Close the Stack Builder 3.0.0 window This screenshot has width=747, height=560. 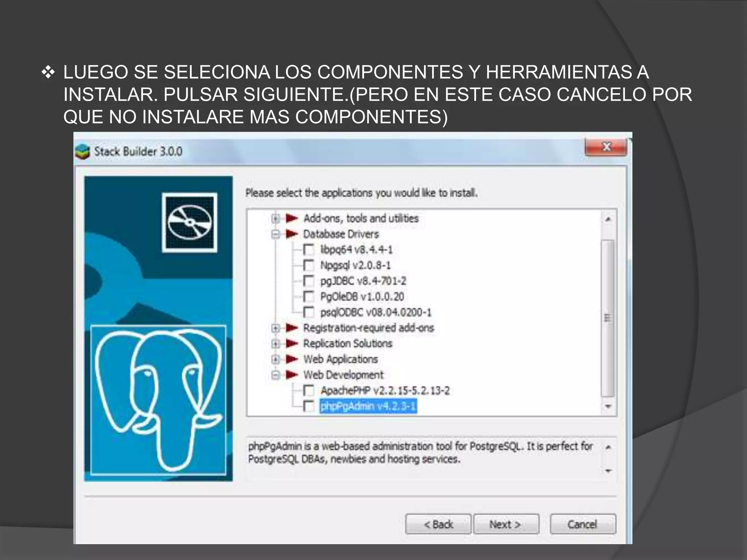pyautogui.click(x=606, y=147)
